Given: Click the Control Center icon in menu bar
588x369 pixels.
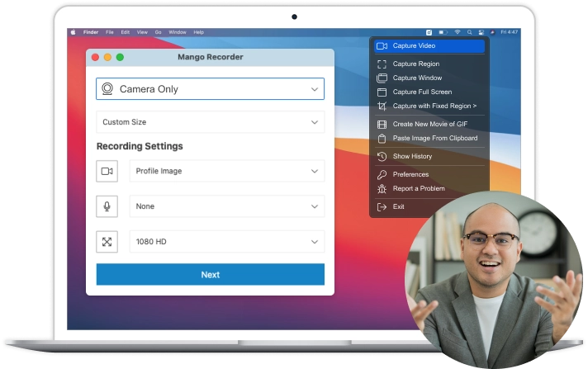Looking at the screenshot, I should tap(481, 32).
